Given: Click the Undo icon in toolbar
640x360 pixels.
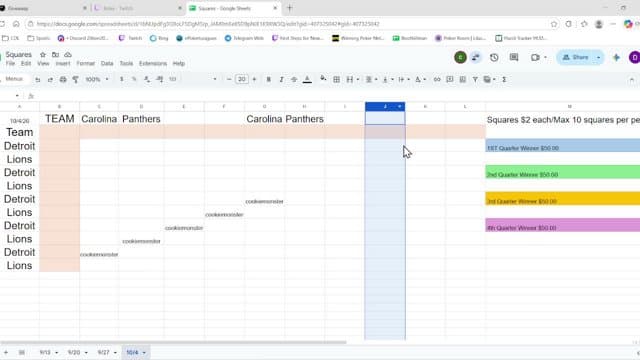Looking at the screenshot, I should click(38, 80).
